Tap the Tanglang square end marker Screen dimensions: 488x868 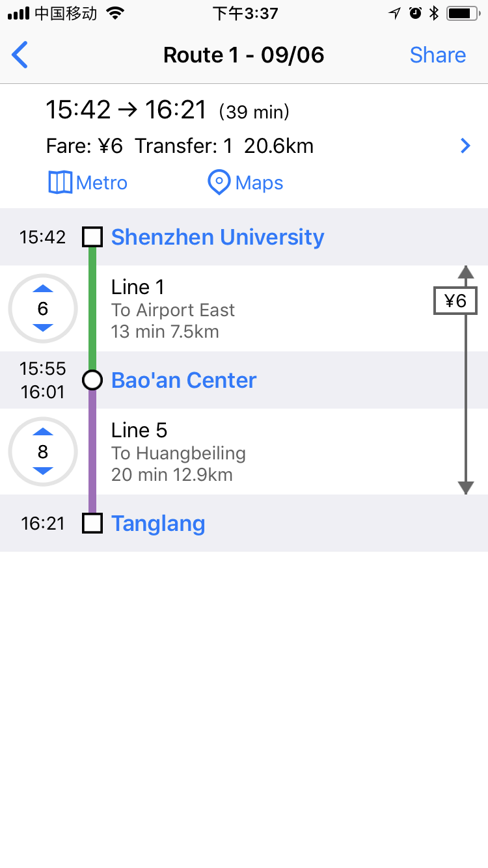pos(92,523)
